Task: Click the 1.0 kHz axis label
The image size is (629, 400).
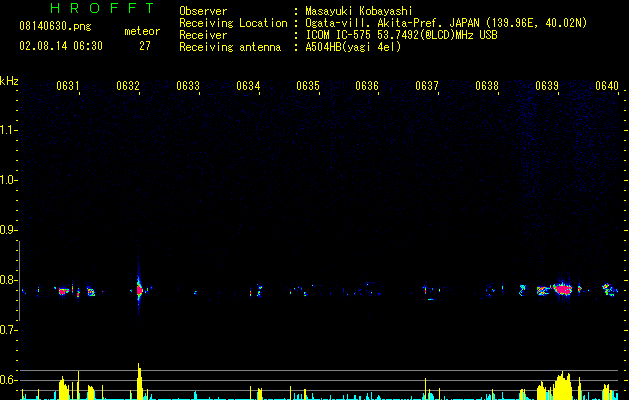Action: point(8,180)
